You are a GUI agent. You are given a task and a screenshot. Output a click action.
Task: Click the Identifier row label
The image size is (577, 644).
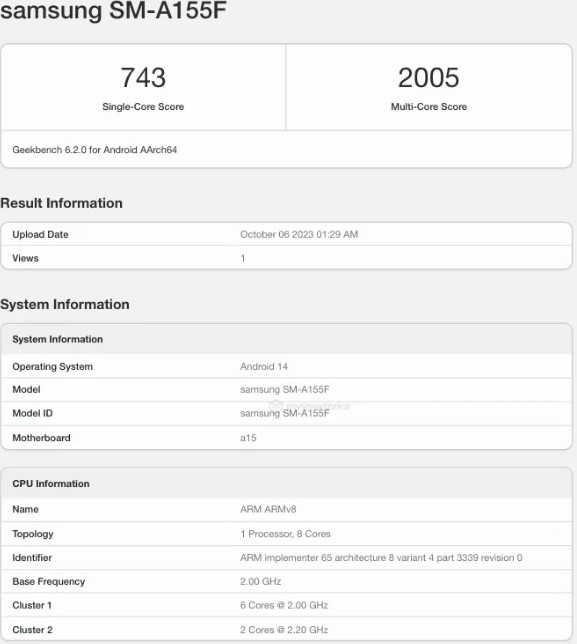(x=32, y=558)
